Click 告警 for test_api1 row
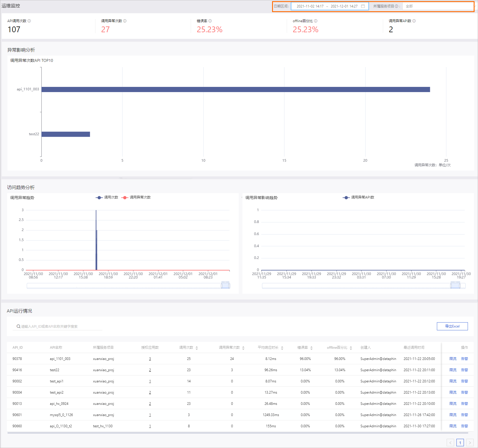Viewport: 478px width, 448px height. coord(464,381)
